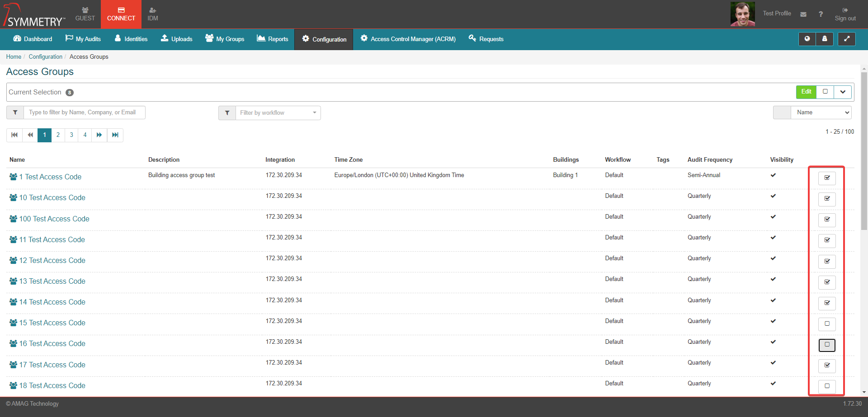Switch to the CONNECT module
868x417 pixels.
point(121,14)
